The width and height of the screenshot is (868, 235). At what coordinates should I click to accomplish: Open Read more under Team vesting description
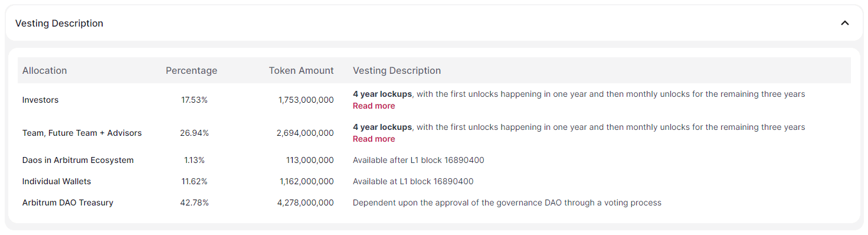[x=374, y=139]
